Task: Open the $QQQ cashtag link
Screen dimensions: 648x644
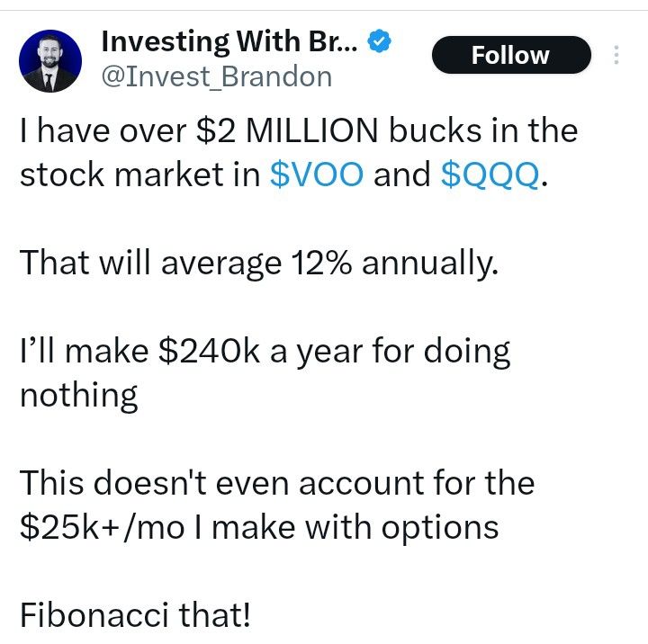Action: (490, 175)
